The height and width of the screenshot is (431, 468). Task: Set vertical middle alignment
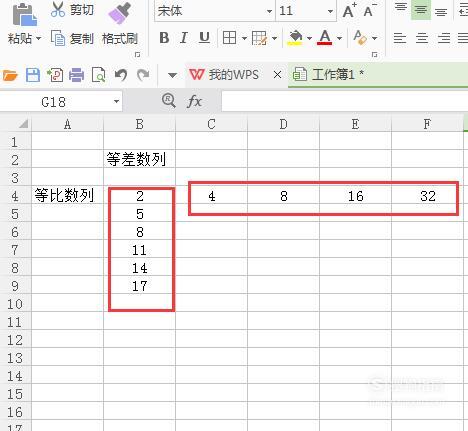click(x=421, y=10)
